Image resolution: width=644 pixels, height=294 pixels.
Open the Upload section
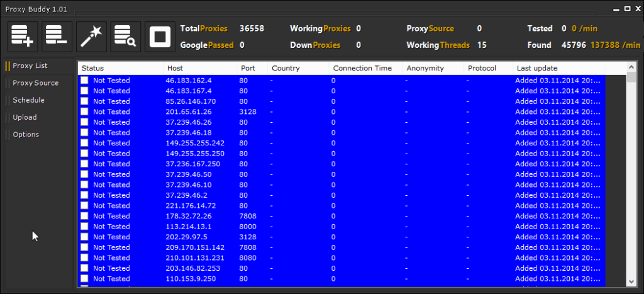click(25, 118)
